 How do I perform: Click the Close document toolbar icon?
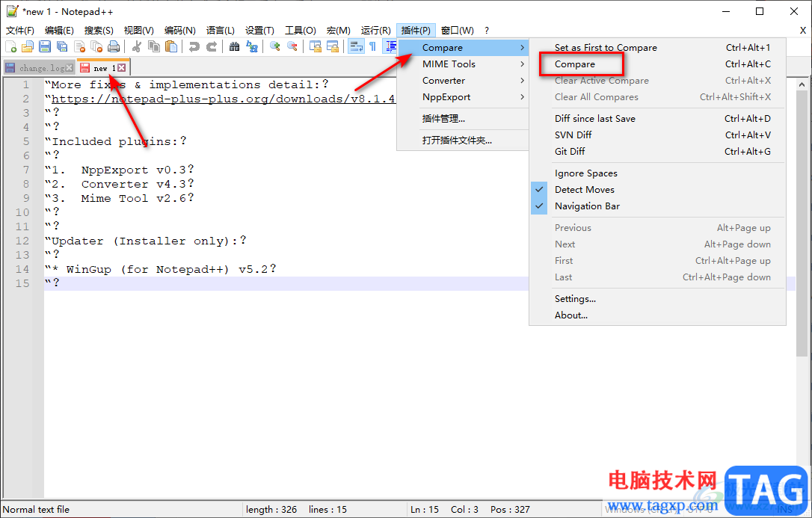(79, 47)
